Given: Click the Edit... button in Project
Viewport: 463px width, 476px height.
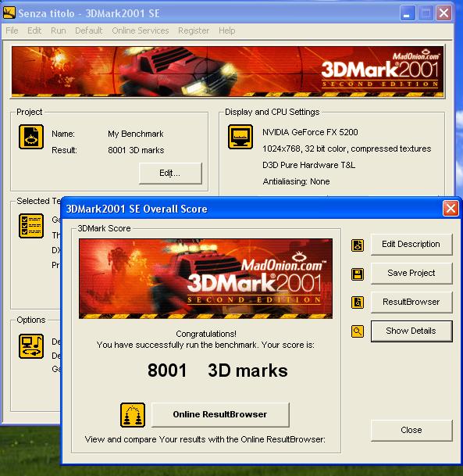Looking at the screenshot, I should point(170,173).
